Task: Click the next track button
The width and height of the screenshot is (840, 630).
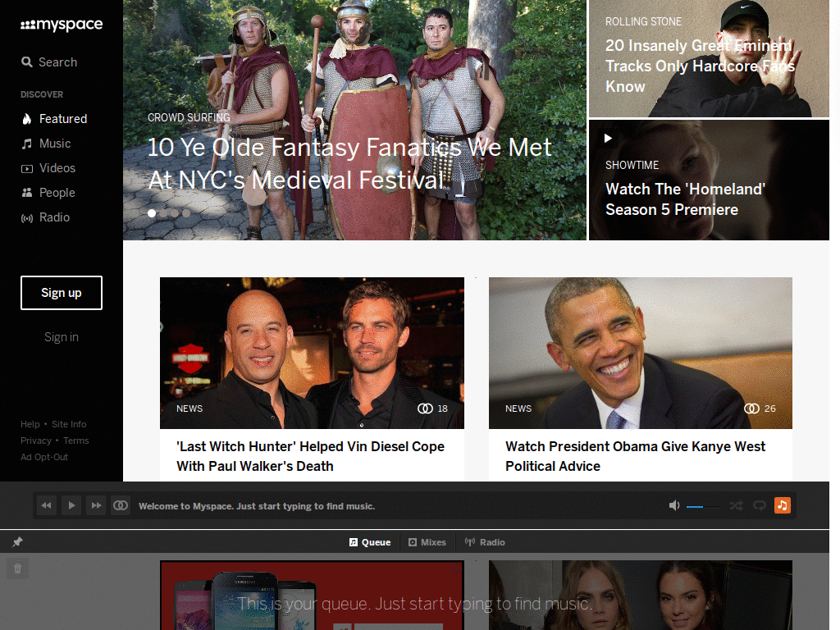Action: [96, 505]
